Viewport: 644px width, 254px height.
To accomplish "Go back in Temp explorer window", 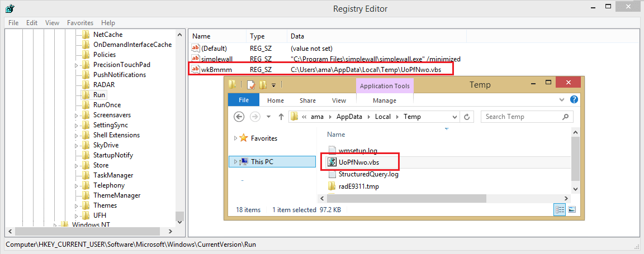I will tap(239, 117).
